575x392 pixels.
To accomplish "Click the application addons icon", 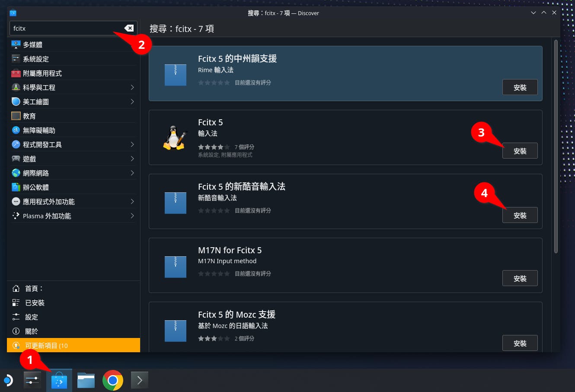I will [16, 201].
